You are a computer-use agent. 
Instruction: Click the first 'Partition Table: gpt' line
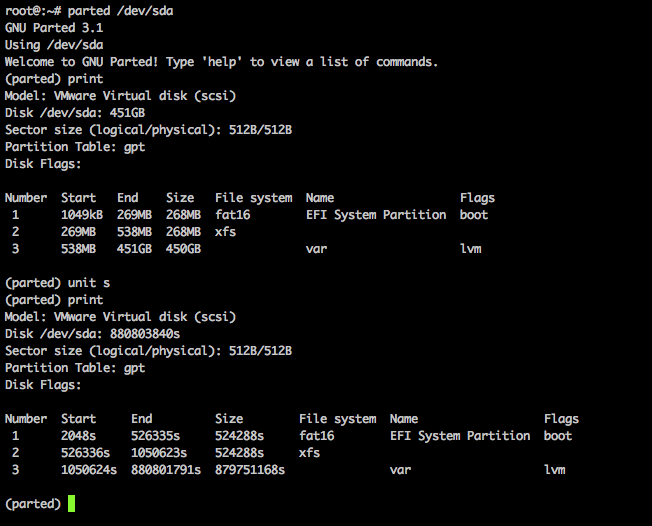click(x=75, y=147)
